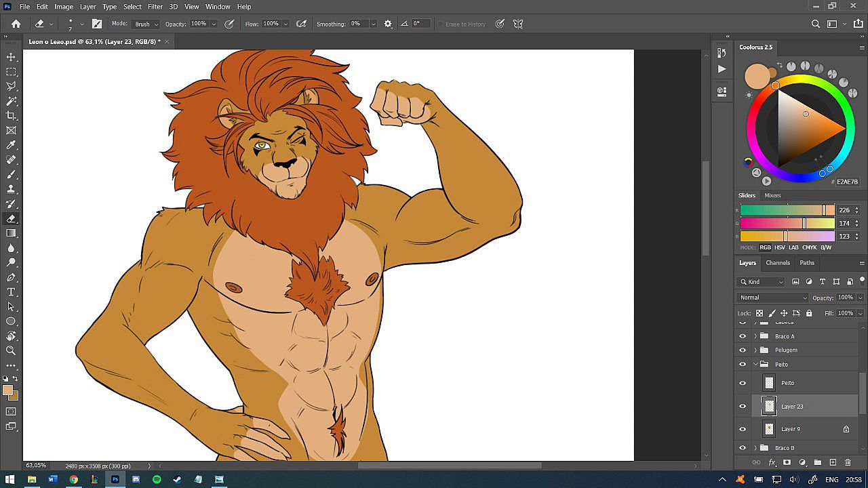Switch to the Channels tab
This screenshot has height=488, width=868.
click(777, 263)
